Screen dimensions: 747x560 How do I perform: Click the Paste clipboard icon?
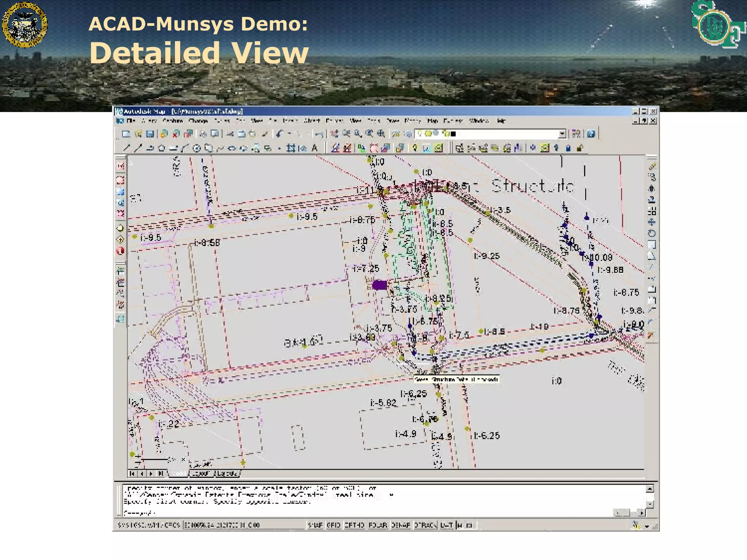point(252,134)
